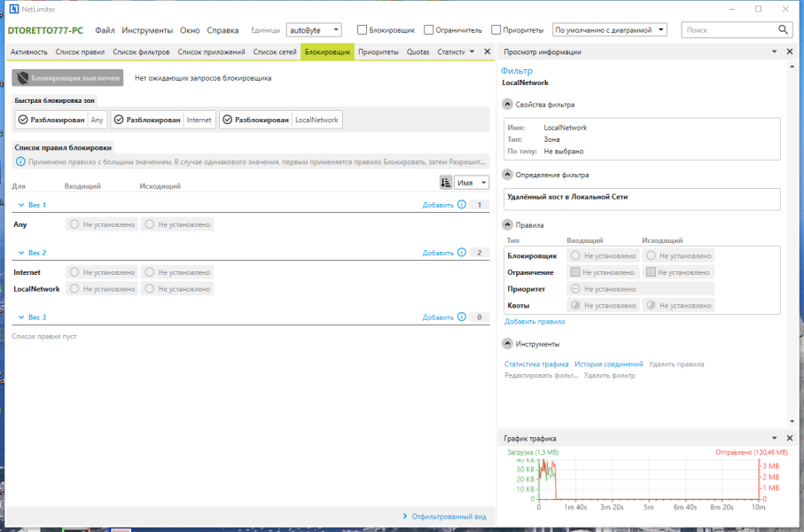The width and height of the screenshot is (804, 532).
Task: Toggle Блокировщик checkbox in top toolbar
Action: click(362, 30)
